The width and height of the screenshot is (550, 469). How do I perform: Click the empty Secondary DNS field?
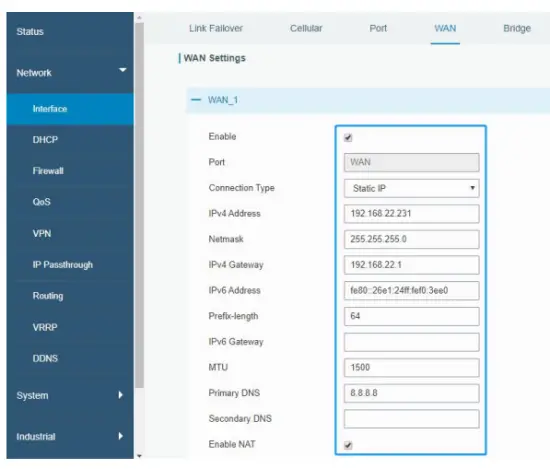pos(411,419)
